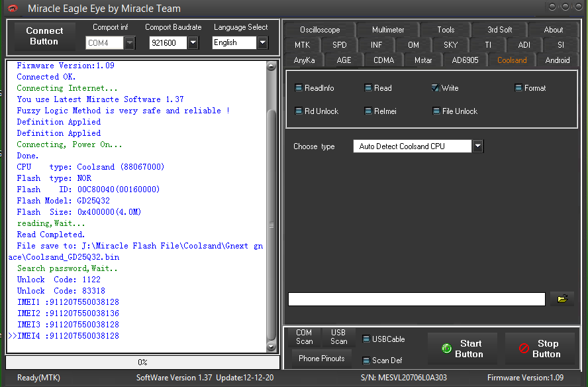
Task: Click the log panel scrollbar thumb
Action: (x=271, y=225)
